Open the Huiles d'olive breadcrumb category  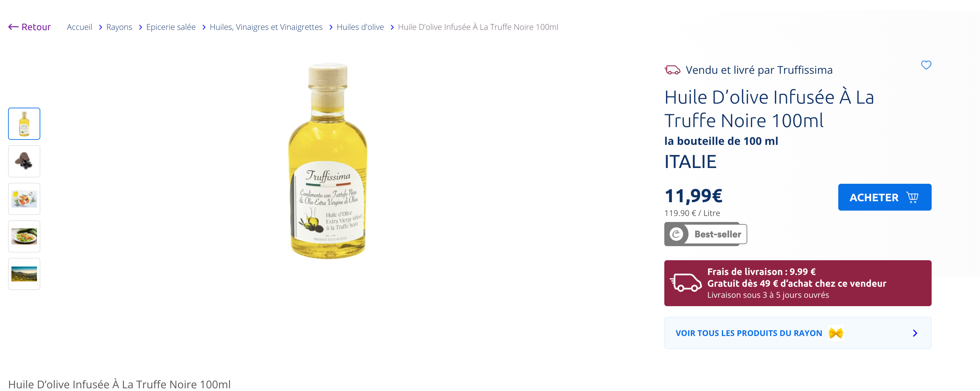pyautogui.click(x=360, y=27)
